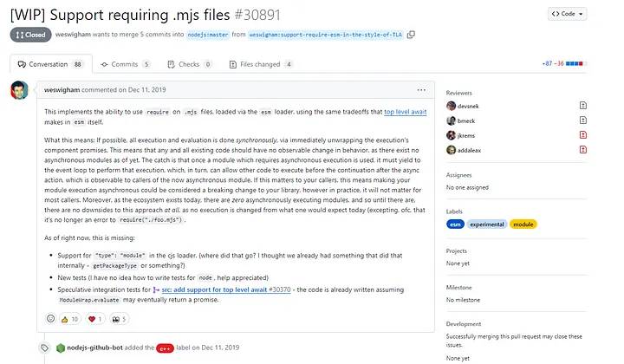View devsnek's review comment icon

[583, 106]
